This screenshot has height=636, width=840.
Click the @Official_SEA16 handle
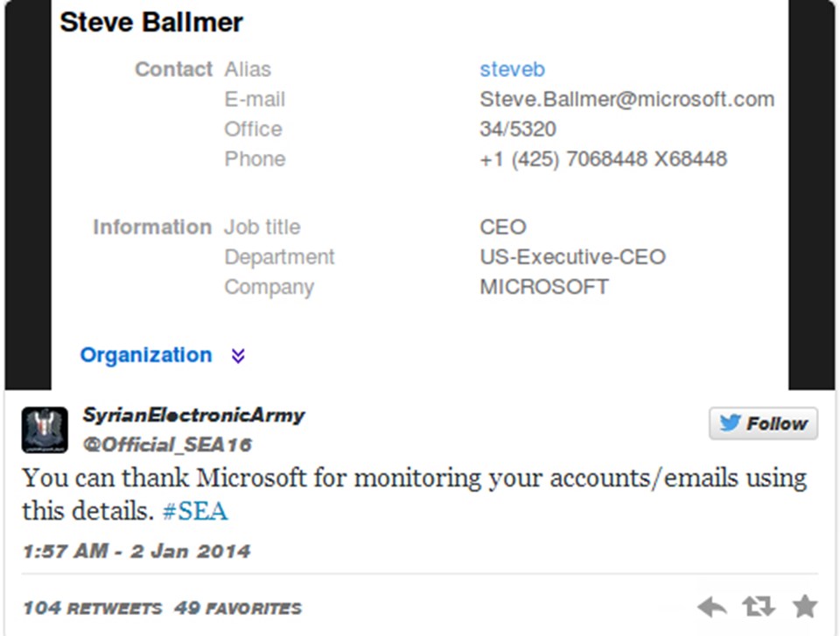pyautogui.click(x=167, y=444)
